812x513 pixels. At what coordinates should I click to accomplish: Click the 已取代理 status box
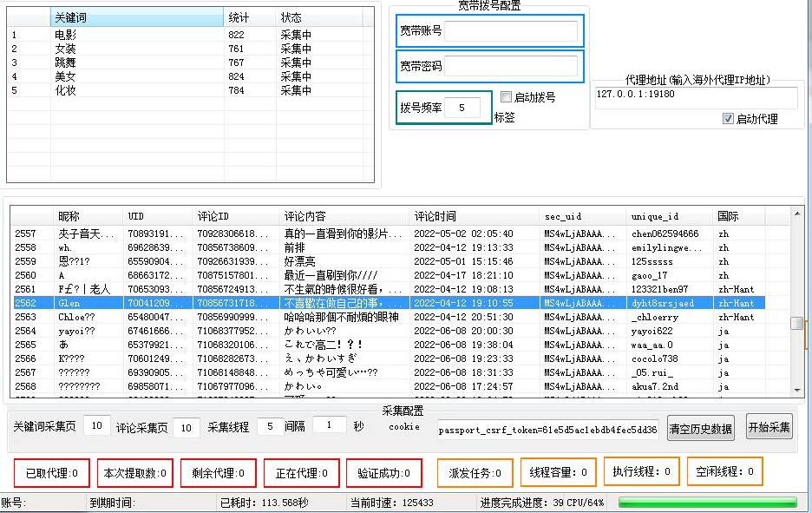coord(51,473)
